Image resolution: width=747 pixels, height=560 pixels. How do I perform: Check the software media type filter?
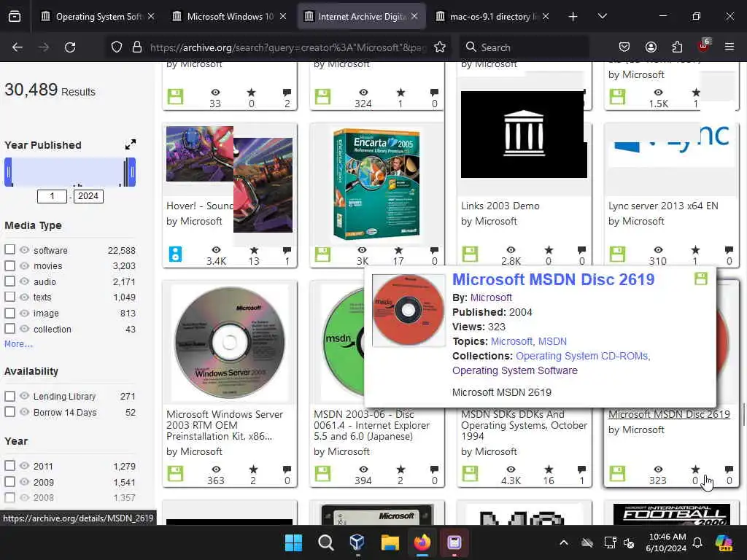9,249
